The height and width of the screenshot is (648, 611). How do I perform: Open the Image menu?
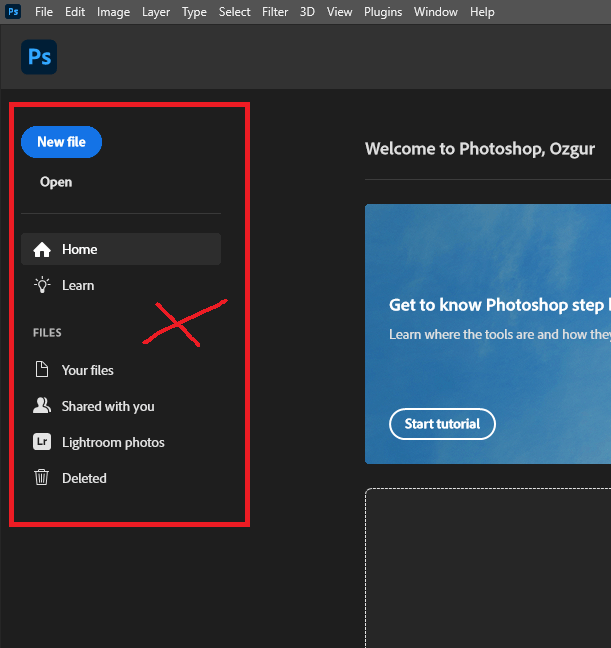point(113,12)
